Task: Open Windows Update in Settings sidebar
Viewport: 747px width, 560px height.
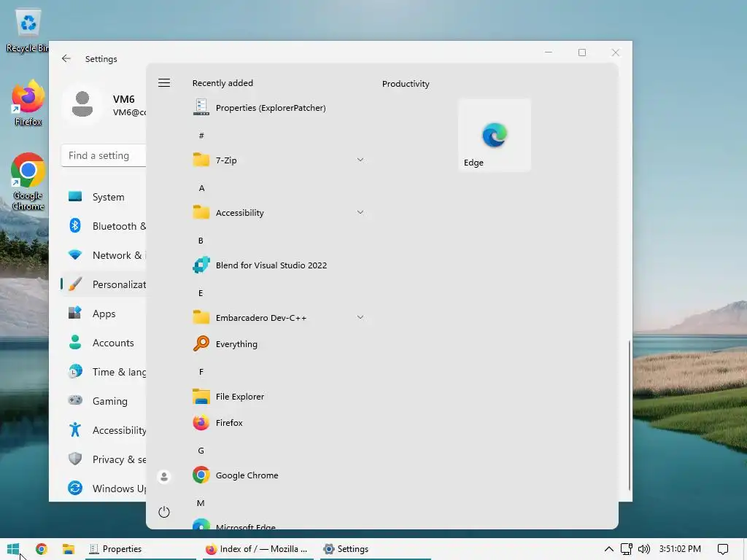Action: 104,488
